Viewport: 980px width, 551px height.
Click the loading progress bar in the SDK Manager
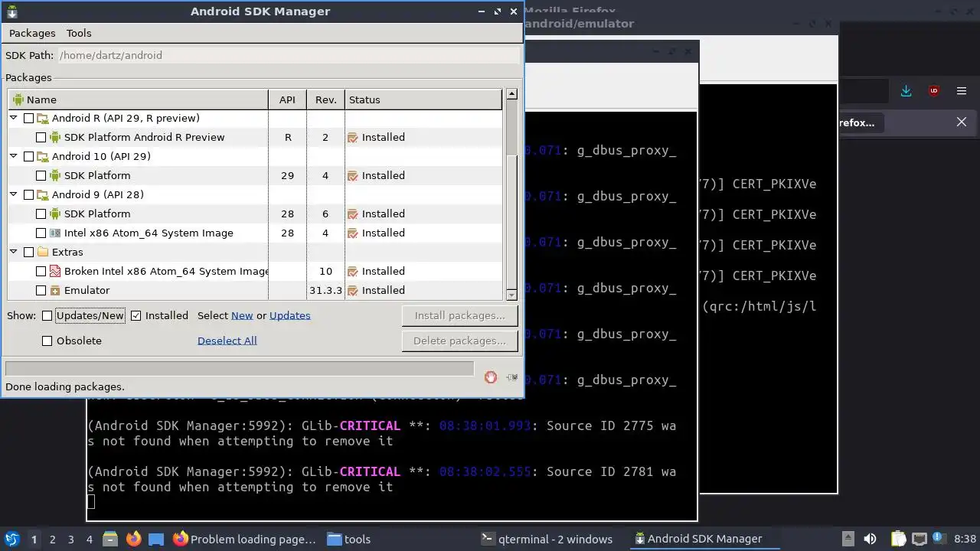tap(240, 369)
